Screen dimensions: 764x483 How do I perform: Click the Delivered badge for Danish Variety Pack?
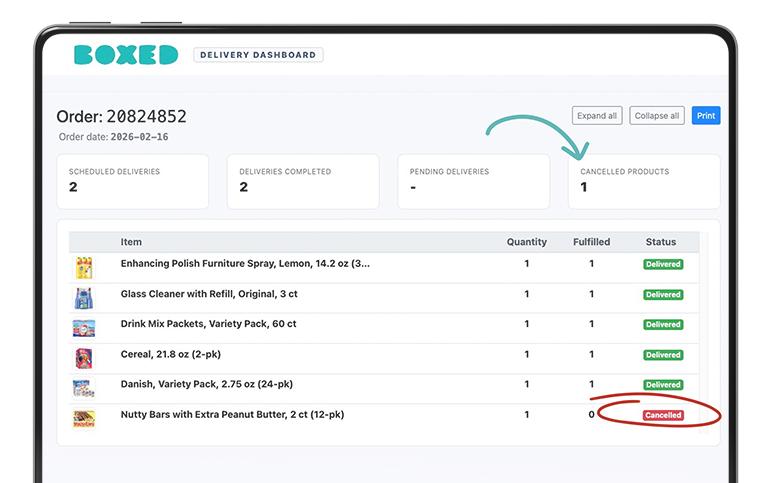(663, 385)
